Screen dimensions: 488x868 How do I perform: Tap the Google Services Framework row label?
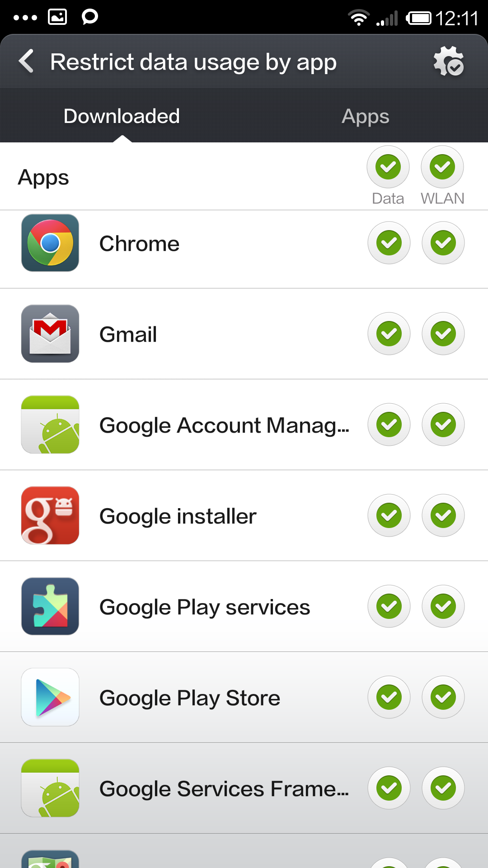(224, 789)
